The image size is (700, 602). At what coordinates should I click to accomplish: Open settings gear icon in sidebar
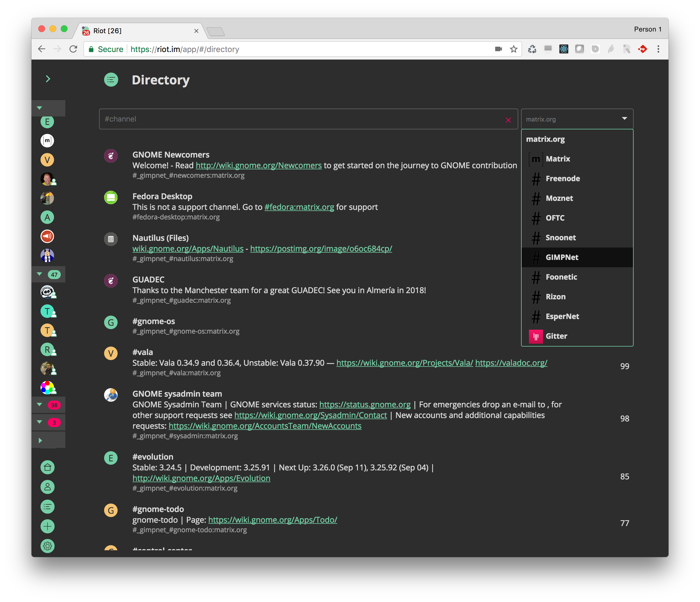47,546
